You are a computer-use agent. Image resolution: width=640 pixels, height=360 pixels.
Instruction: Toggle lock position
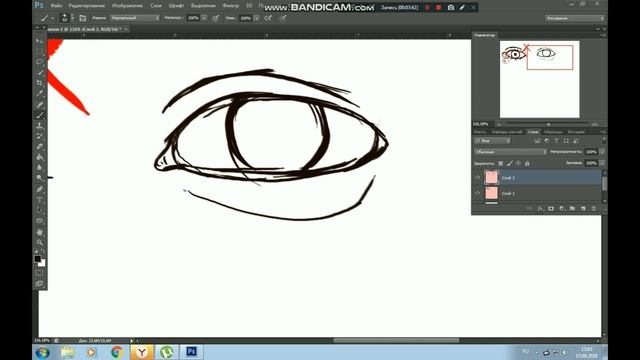[518, 163]
